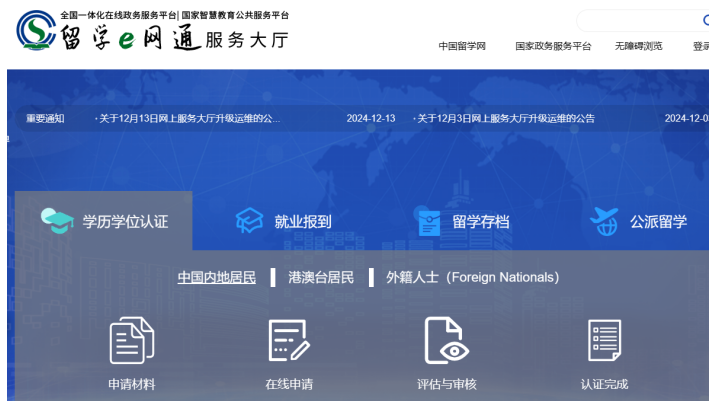Click the 评估与审核 eye document icon
The width and height of the screenshot is (709, 401).
click(446, 341)
